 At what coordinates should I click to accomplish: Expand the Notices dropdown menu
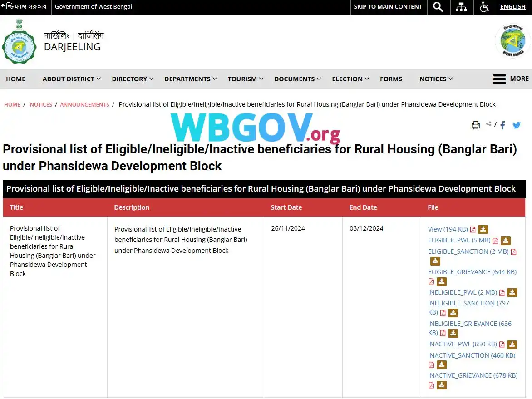coord(436,79)
